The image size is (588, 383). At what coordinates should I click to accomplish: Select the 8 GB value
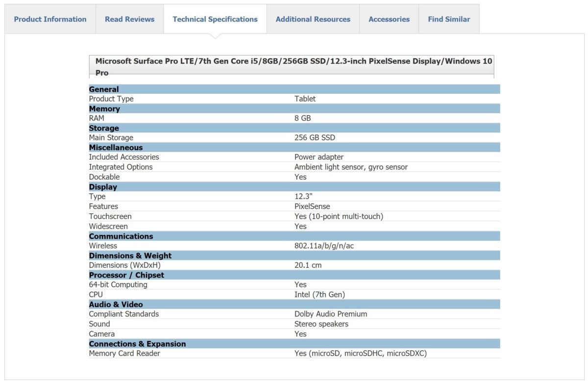[303, 118]
